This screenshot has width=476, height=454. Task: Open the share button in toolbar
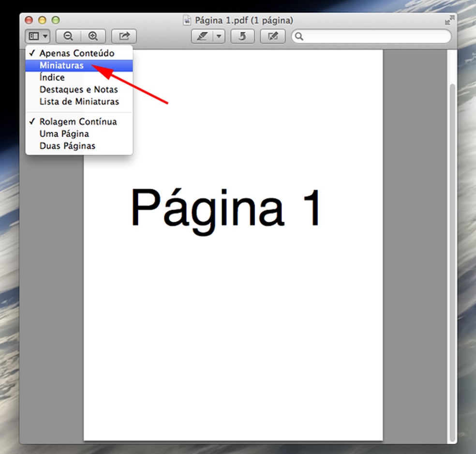[x=124, y=36]
